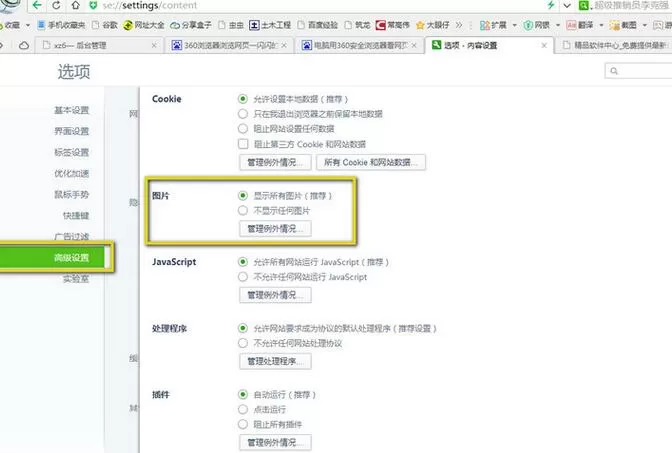Open the 虫虫 bookmark
Viewport: 672px width, 453px height.
231,25
